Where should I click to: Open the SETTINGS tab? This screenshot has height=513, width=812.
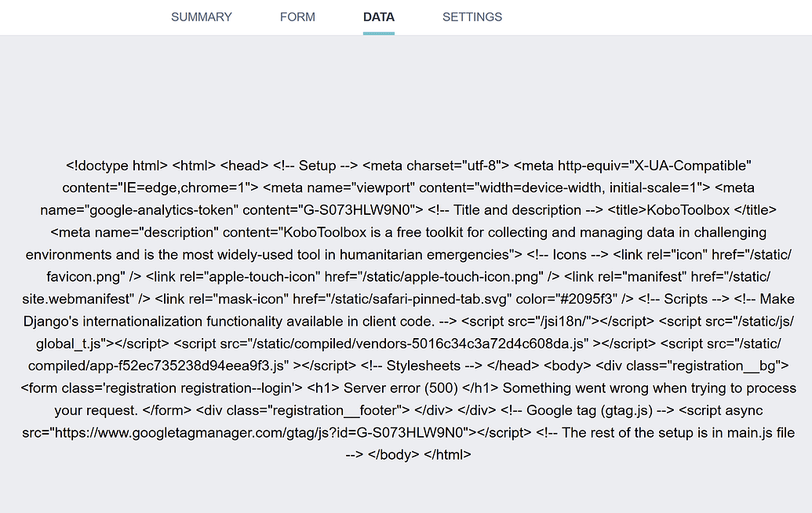[472, 16]
